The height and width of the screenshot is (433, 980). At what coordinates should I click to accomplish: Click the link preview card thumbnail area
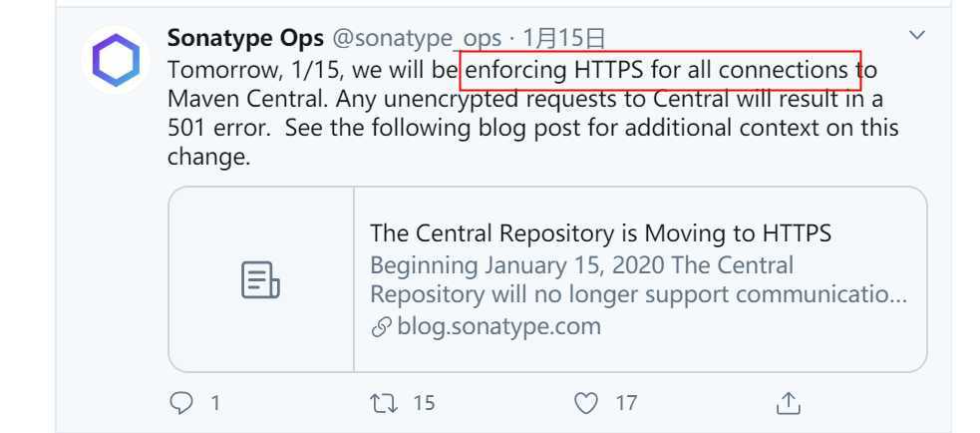pyautogui.click(x=261, y=279)
